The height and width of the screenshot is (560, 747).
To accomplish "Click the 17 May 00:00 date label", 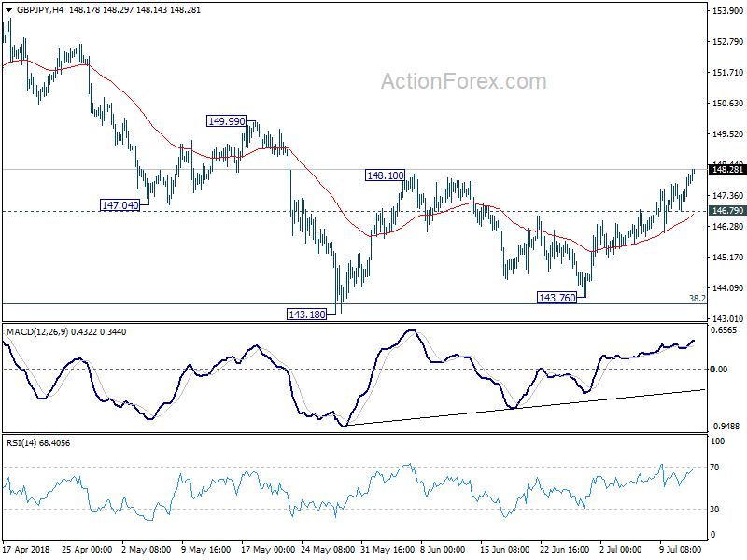I will point(268,549).
